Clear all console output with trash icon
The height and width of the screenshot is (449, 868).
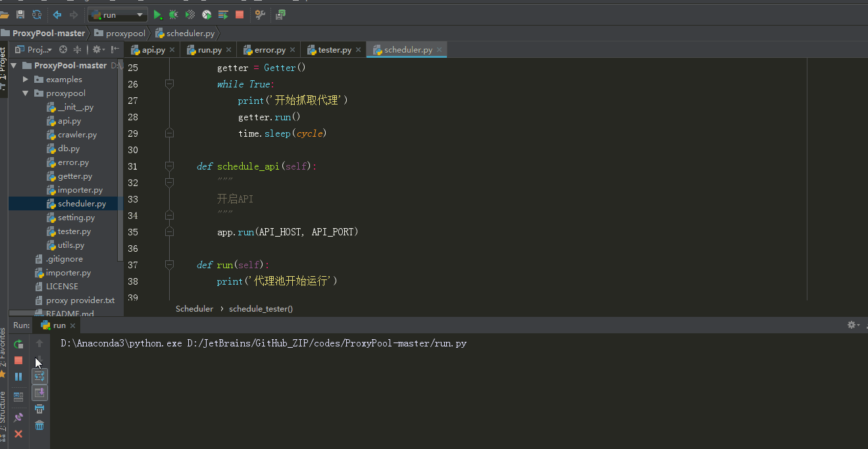[x=39, y=425]
